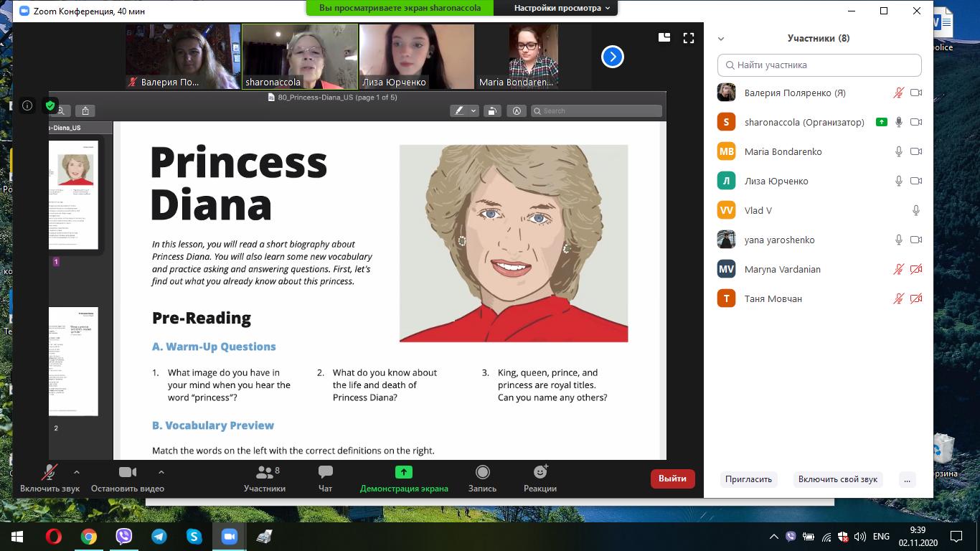Open Реакции reactions button
This screenshot has height=551, width=980.
point(540,479)
